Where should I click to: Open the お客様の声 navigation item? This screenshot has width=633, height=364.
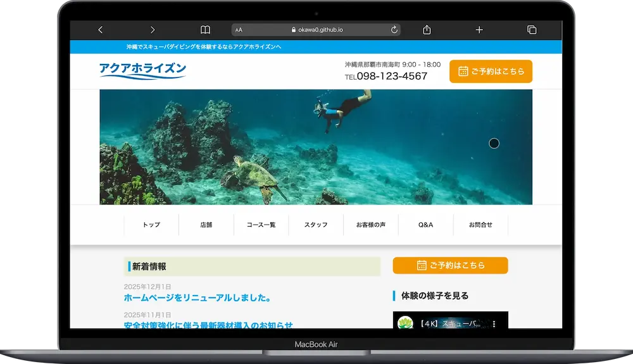pyautogui.click(x=371, y=225)
